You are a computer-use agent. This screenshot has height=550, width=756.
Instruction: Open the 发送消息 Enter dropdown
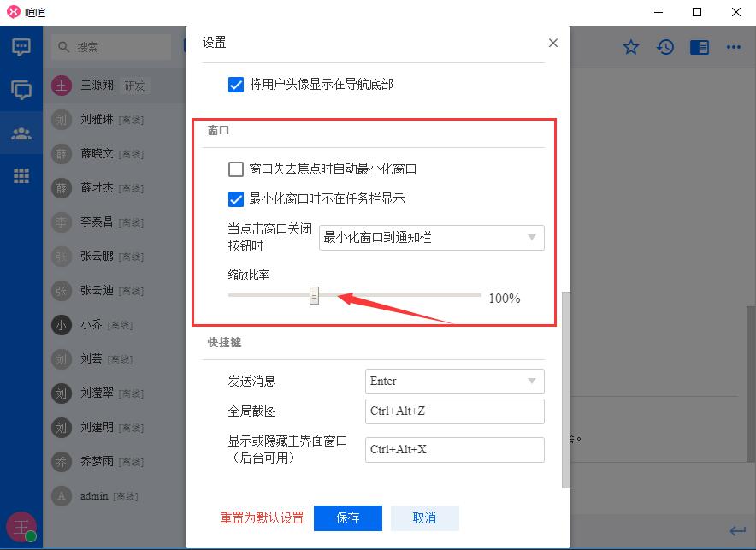(454, 381)
